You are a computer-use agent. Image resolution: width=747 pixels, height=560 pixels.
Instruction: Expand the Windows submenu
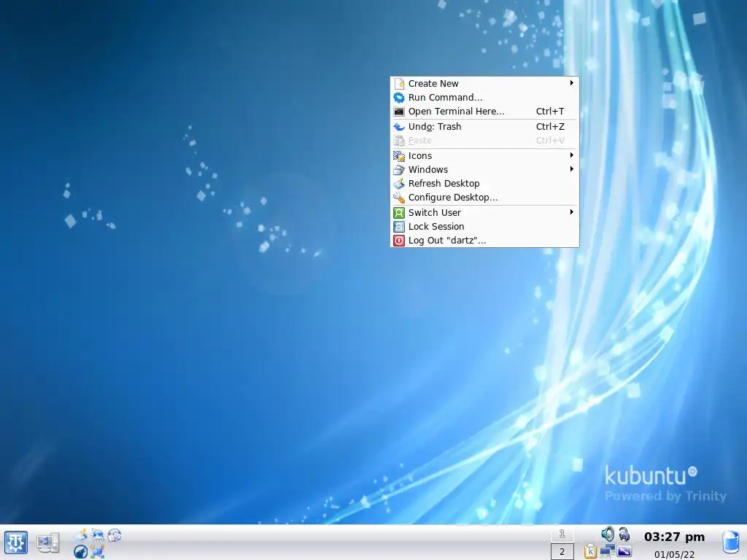pos(484,169)
